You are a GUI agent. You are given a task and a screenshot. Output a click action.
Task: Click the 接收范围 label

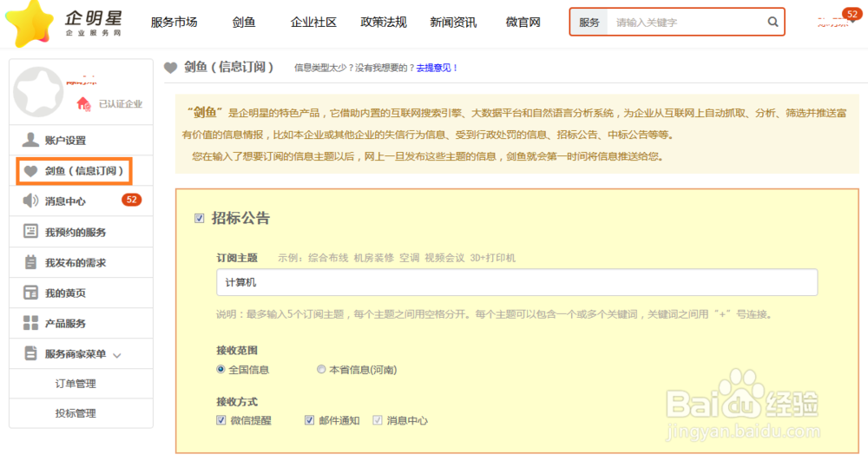(x=237, y=351)
